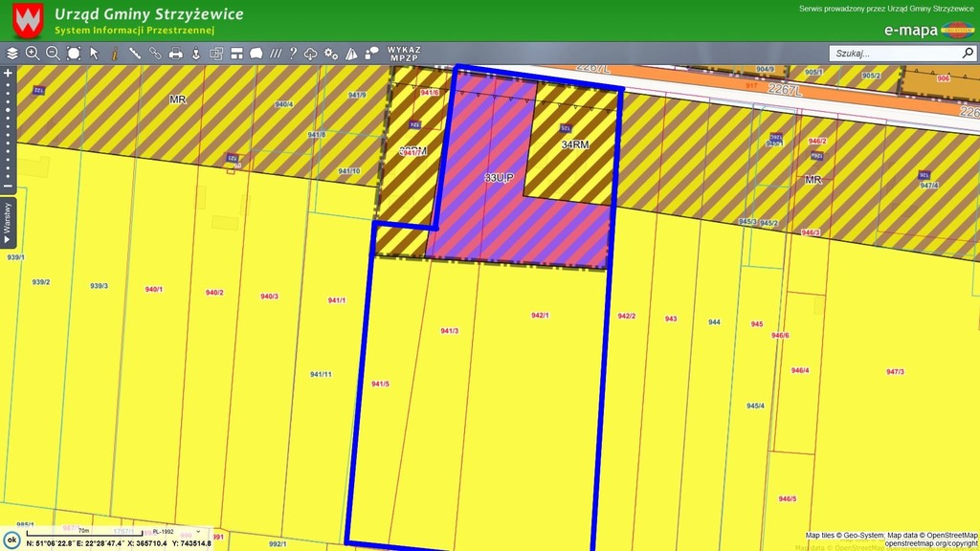Open the openstreetmap.org/copyright link
The width and height of the screenshot is (980, 551).
click(x=930, y=543)
